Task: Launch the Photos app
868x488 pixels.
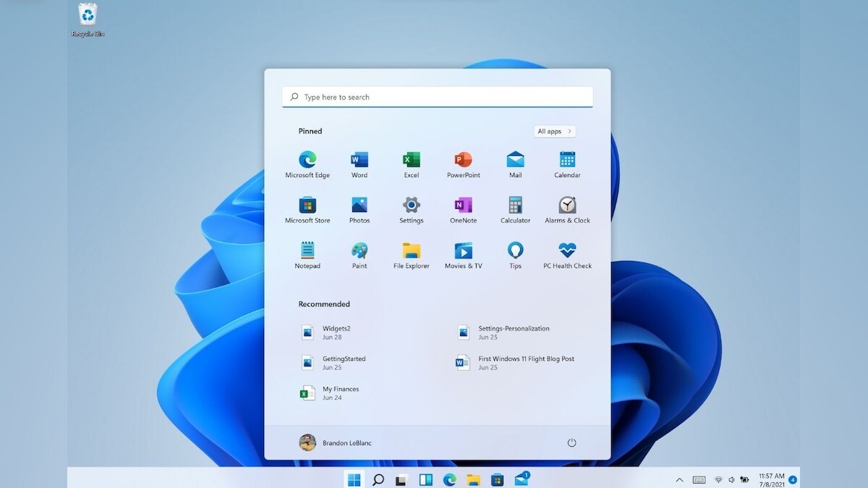Action: (359, 205)
